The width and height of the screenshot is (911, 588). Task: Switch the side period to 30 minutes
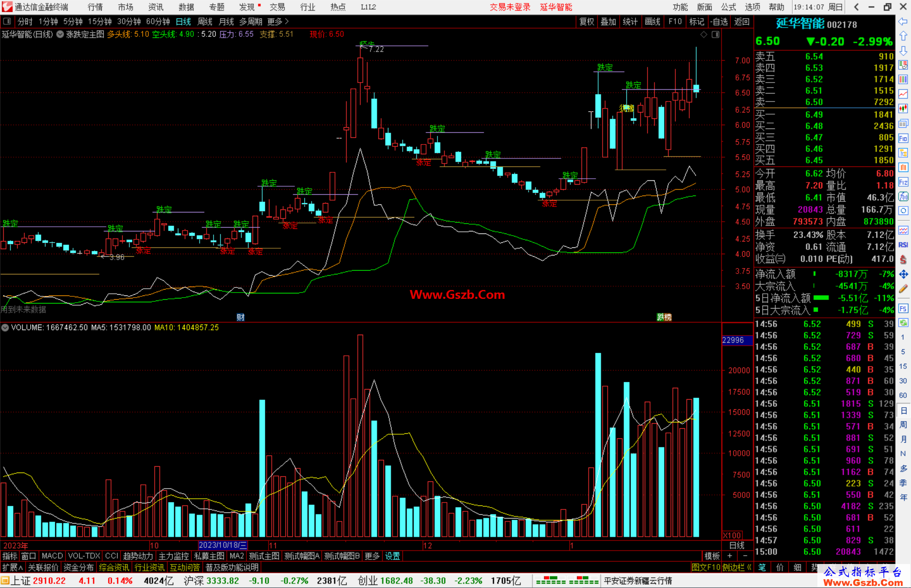coord(903,381)
